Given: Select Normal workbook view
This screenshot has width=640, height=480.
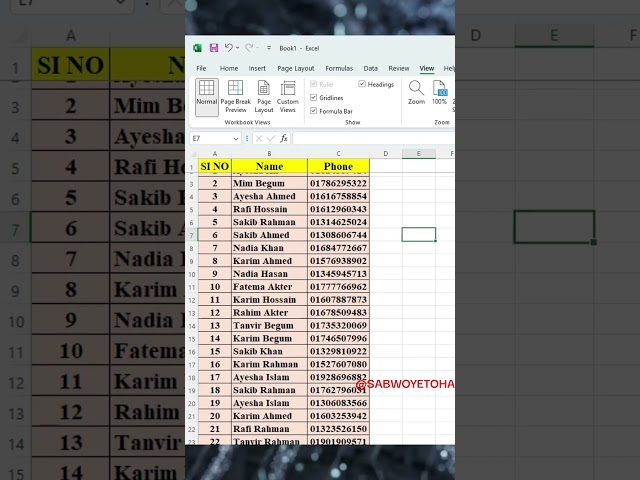Looking at the screenshot, I should click(x=207, y=97).
